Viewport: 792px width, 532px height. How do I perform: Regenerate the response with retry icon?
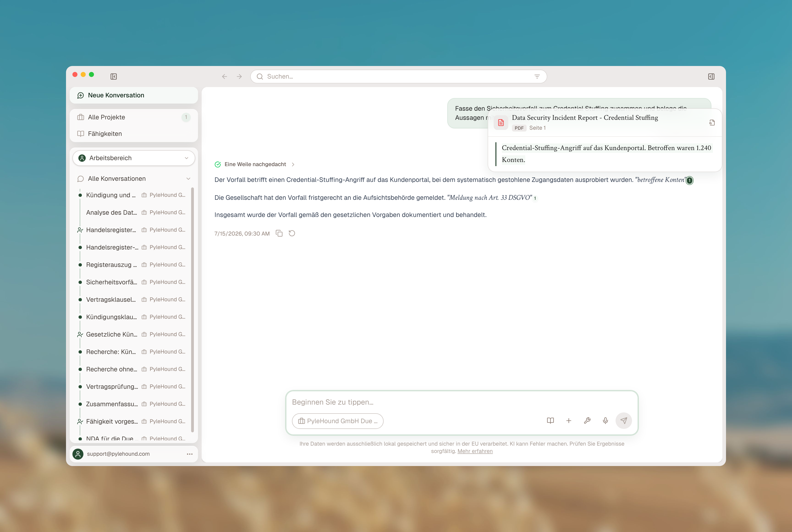pyautogui.click(x=292, y=233)
